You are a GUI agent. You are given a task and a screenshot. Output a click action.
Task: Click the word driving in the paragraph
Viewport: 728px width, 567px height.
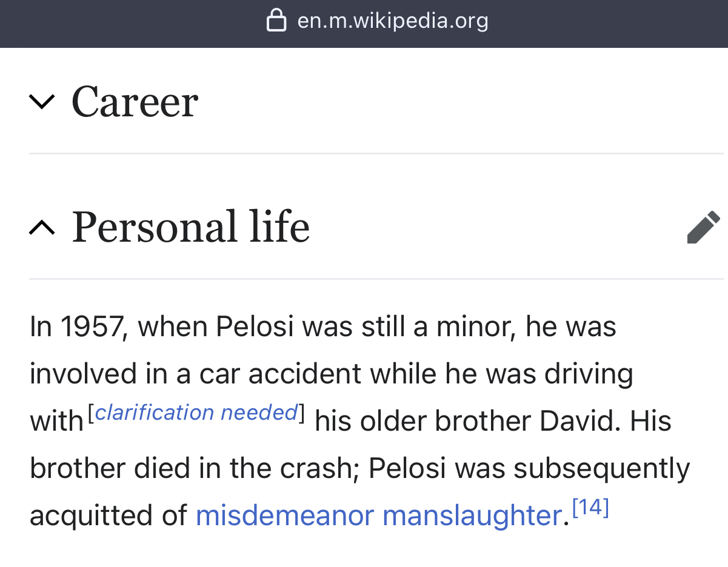coord(588,374)
